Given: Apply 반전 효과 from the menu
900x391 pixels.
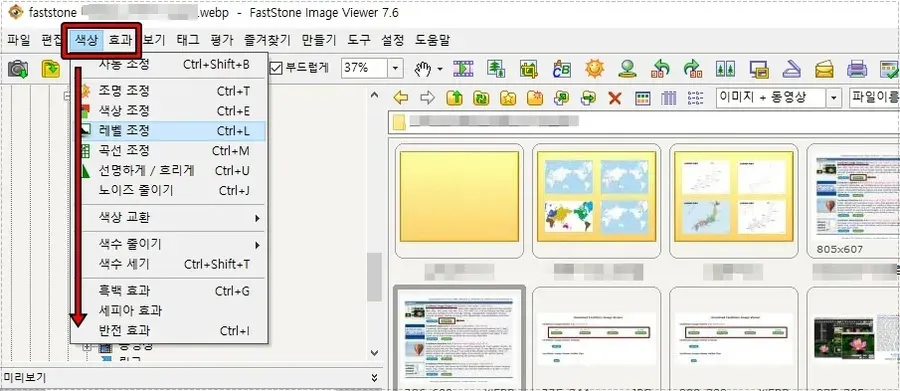Looking at the screenshot, I should 169,331.
